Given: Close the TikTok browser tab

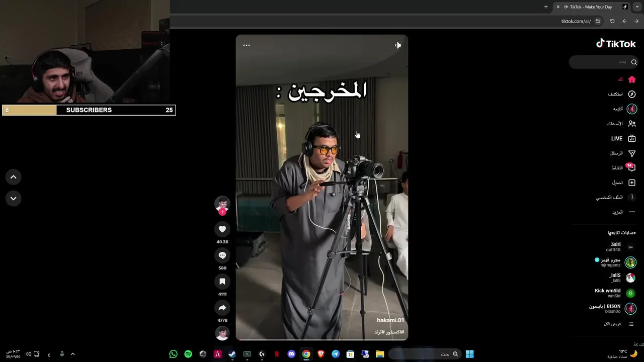Looking at the screenshot, I should (x=558, y=7).
